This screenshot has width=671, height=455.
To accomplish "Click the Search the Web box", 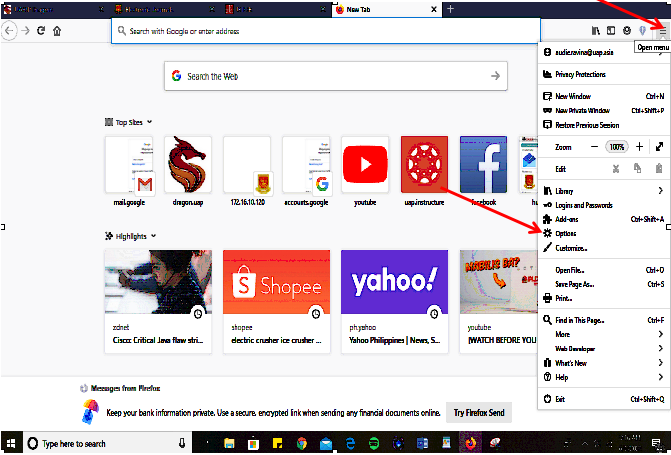I will (x=336, y=76).
